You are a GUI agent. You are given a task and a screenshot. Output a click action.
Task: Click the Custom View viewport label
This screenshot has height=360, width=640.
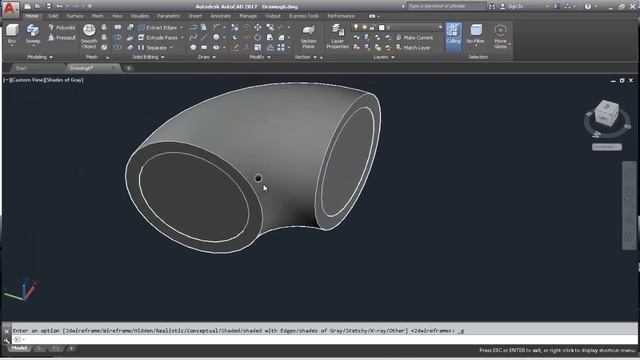pyautogui.click(x=27, y=80)
